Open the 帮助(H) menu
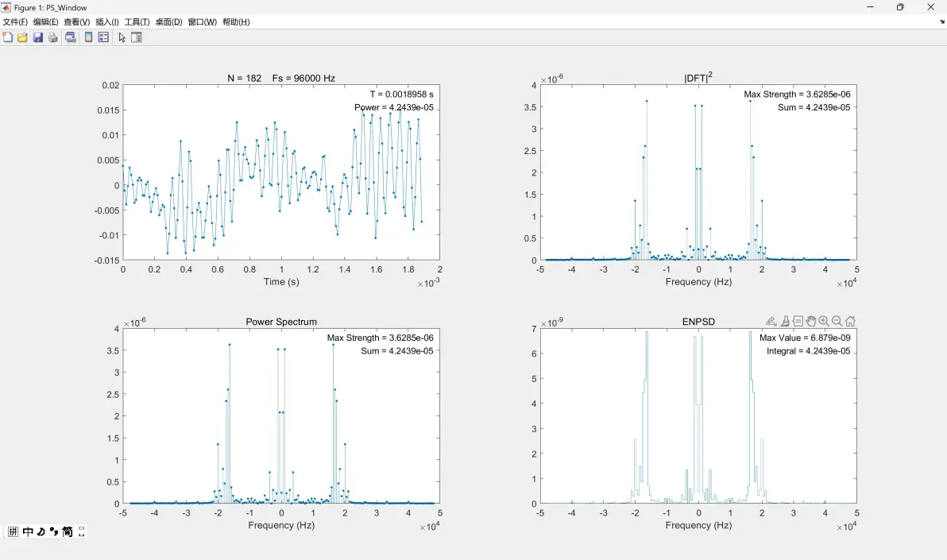 click(236, 21)
